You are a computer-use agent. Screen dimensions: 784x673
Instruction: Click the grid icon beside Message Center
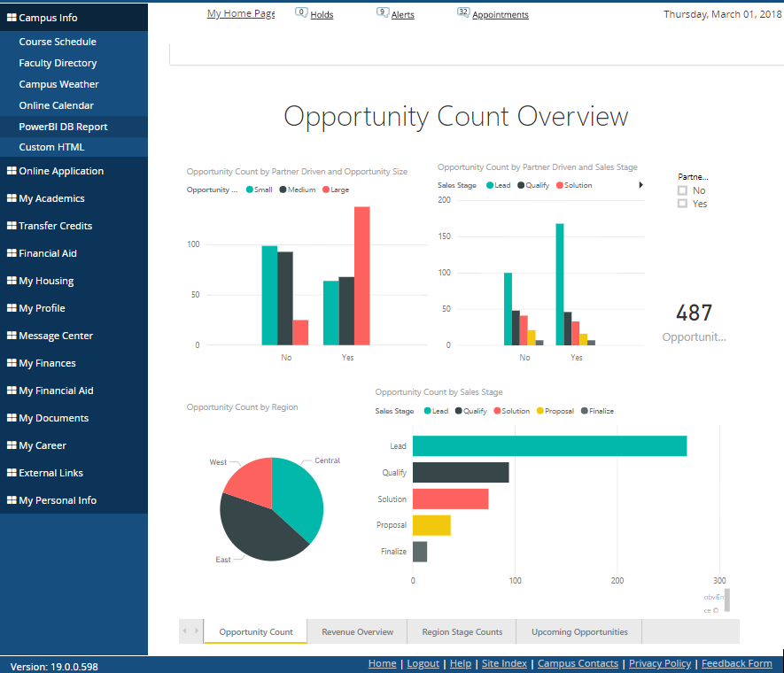tap(12, 336)
